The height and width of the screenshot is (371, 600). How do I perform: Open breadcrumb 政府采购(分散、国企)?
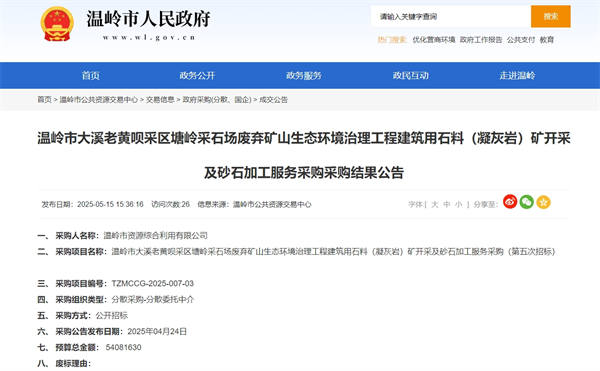[x=217, y=100]
